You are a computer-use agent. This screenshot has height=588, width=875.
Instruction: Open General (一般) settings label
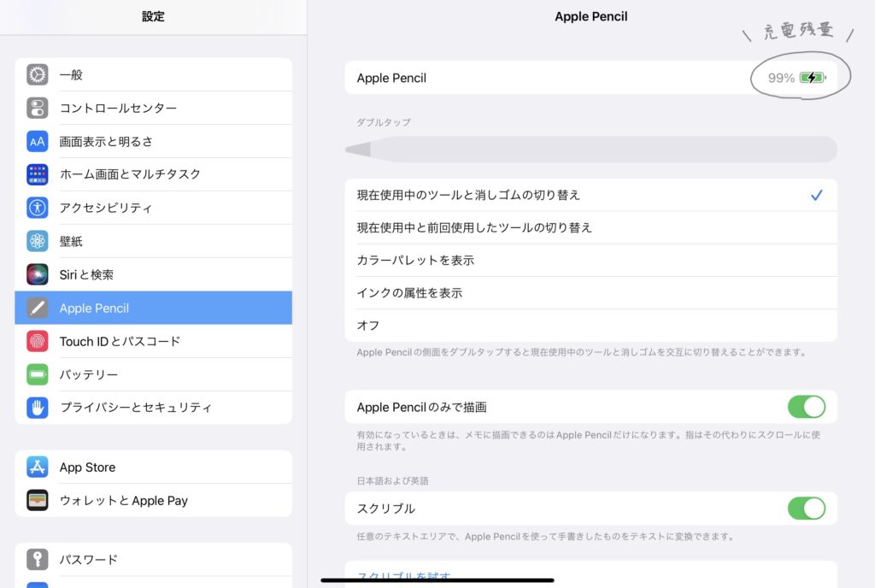pos(71,74)
